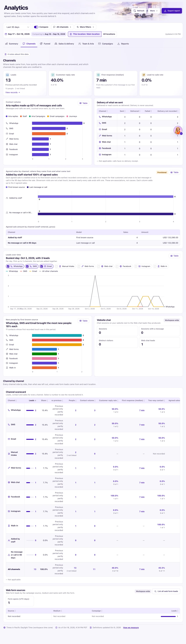
Task: Open the Sales & delivery tab
Action: coord(64,44)
